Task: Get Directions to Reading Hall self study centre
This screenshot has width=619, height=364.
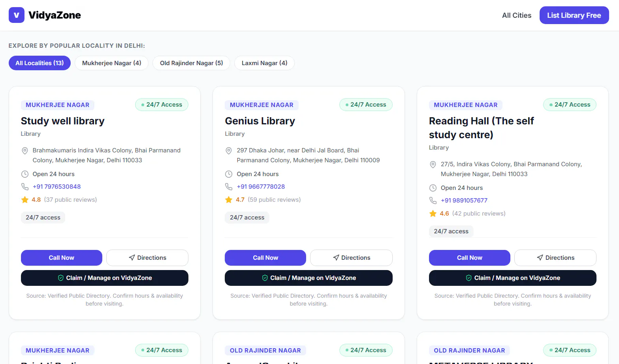Action: [x=555, y=258]
